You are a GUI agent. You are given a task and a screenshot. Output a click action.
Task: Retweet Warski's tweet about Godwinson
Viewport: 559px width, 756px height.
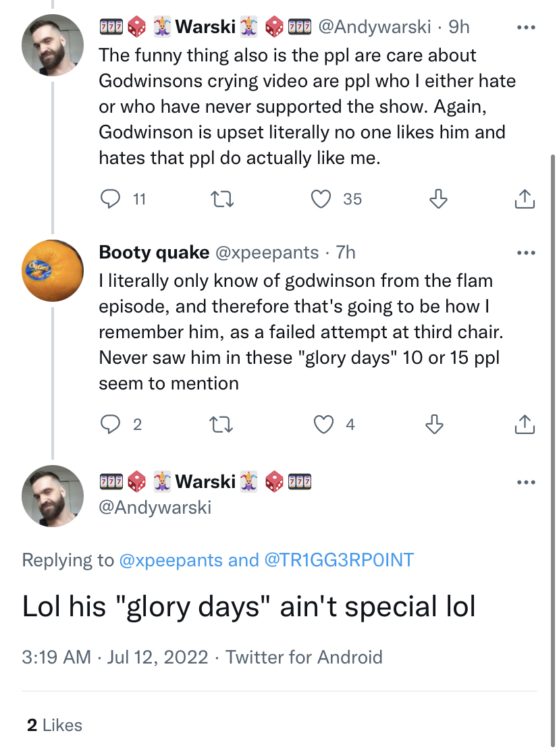(222, 198)
